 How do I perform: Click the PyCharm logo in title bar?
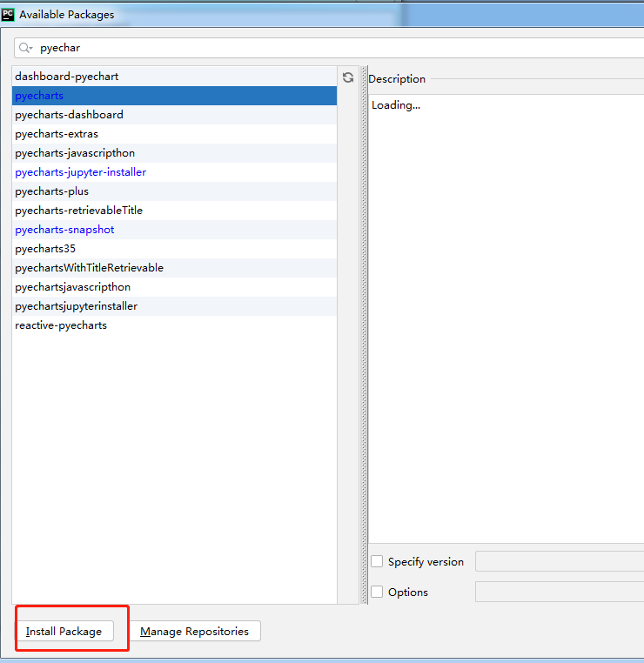click(x=9, y=14)
